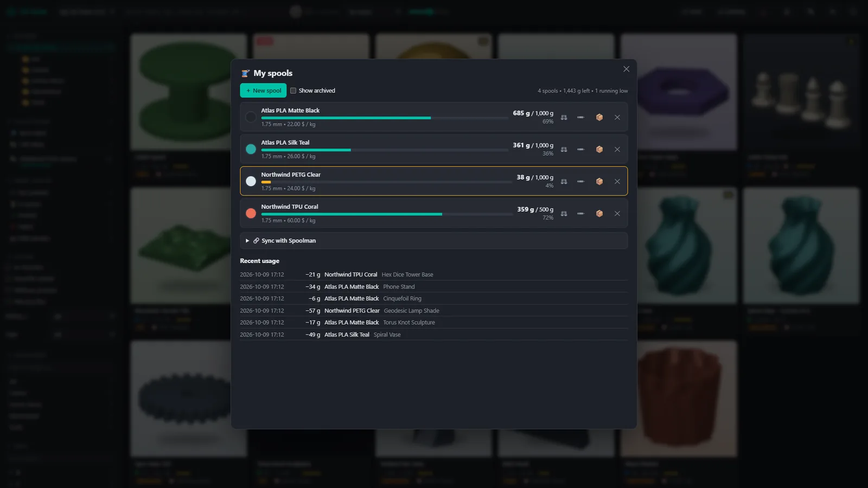Archive the Atlas PLA Matte Black spool
Screen dimensions: 868x488
point(599,117)
